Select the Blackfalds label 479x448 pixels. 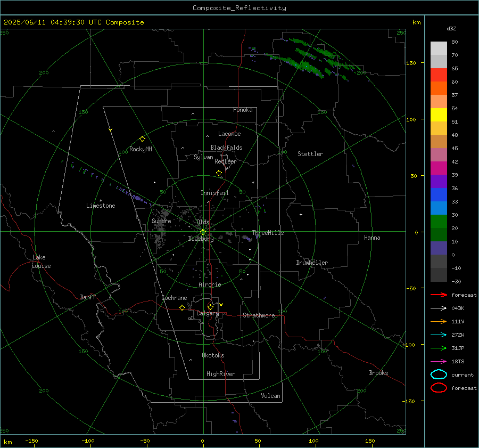pos(226,148)
